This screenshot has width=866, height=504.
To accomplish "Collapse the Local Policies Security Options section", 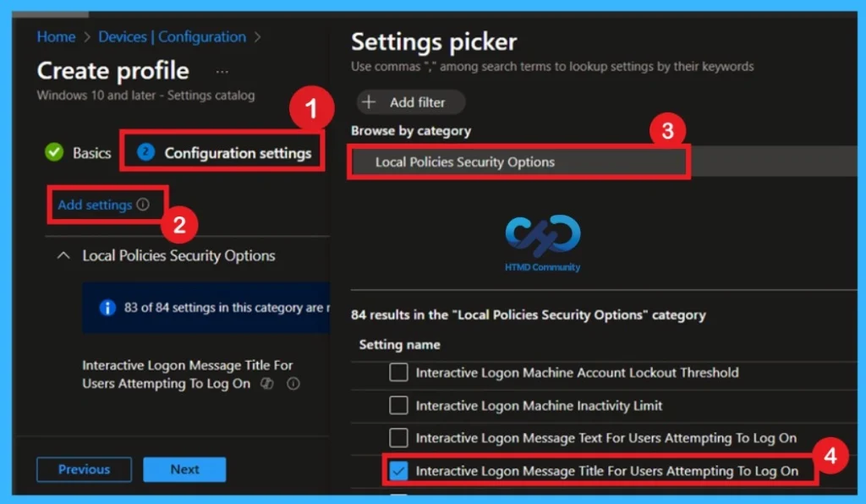I will tap(63, 255).
